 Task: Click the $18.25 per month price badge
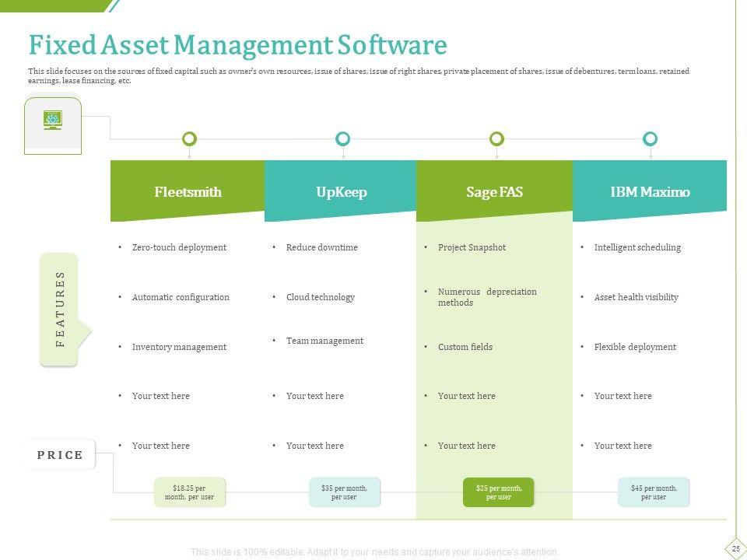coord(189,492)
